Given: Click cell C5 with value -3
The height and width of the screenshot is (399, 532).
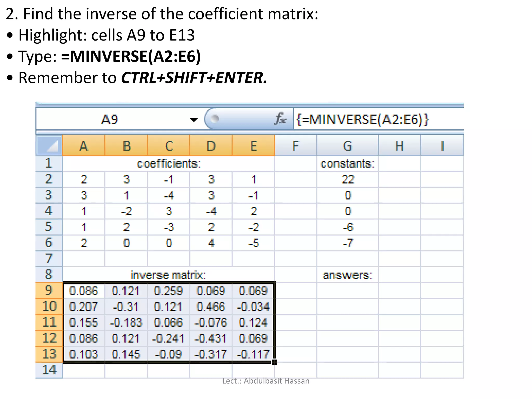Looking at the screenshot, I should [x=169, y=227].
